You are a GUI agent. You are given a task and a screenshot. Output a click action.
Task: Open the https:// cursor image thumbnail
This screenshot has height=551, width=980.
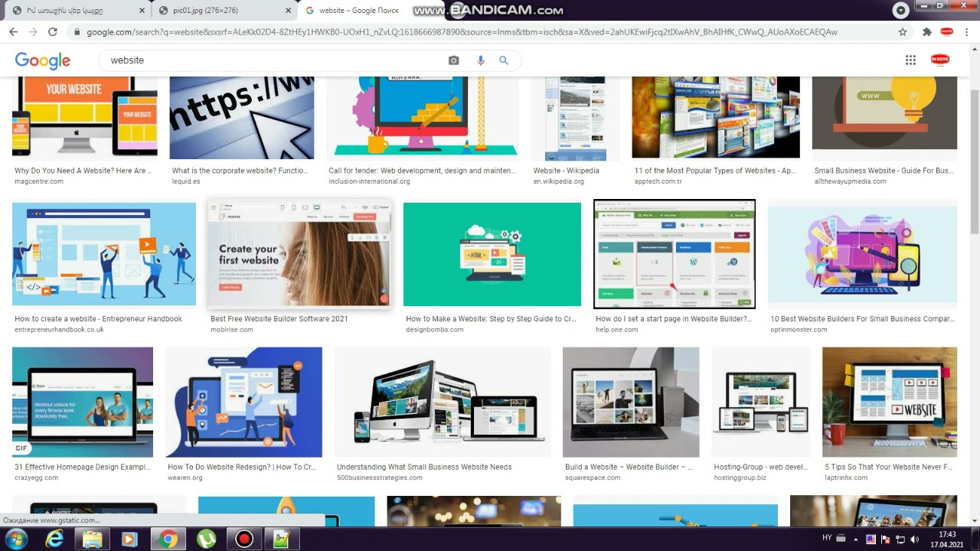pos(242,117)
